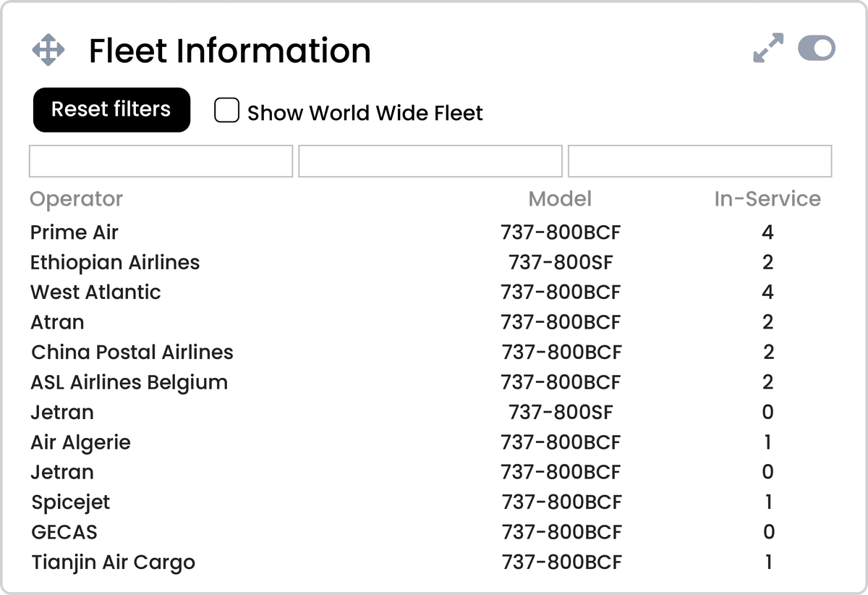Sort the table by Operator column
Viewport: 868px width, 595px height.
point(76,198)
